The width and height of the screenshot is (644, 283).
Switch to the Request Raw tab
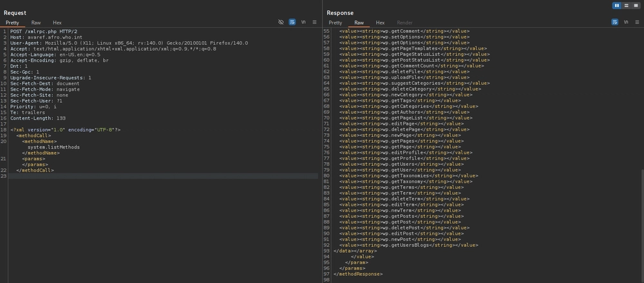point(36,23)
